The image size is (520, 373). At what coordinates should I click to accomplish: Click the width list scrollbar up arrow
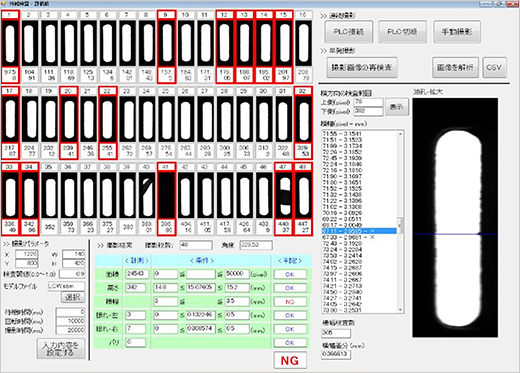[x=400, y=134]
